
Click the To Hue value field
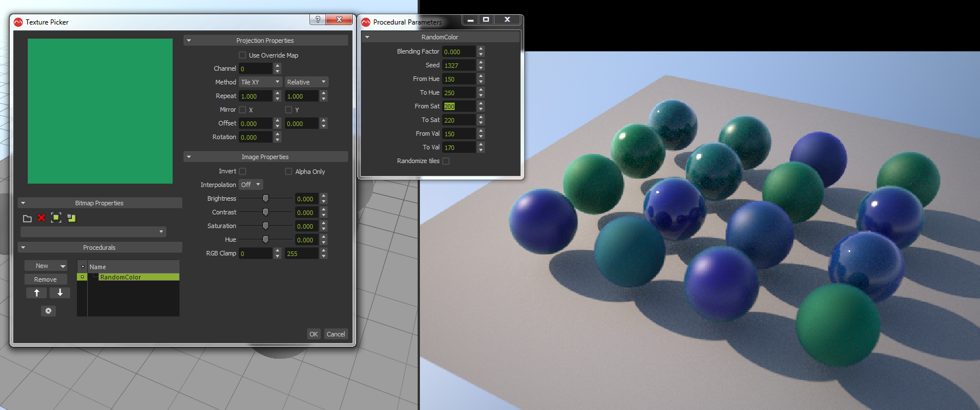[459, 92]
